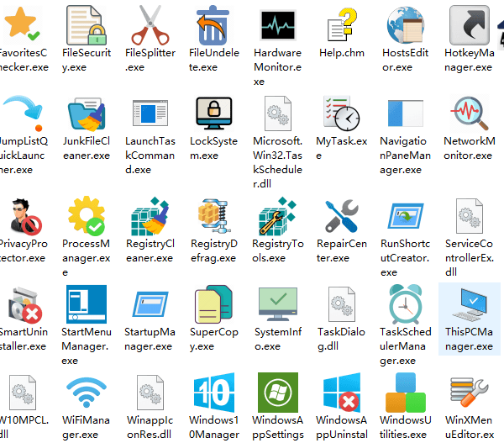Viewport: 504px width, 443px height.
Task: Click the SystemInfo.exe monitor icon
Action: point(277,304)
